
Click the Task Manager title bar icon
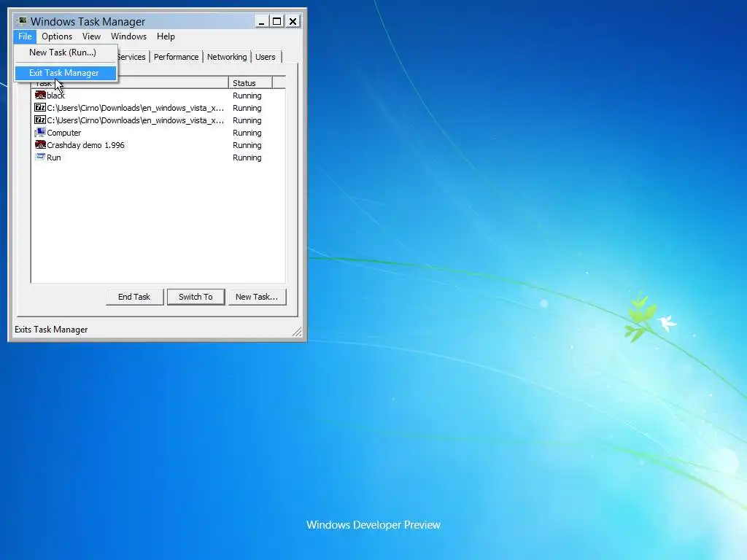(22, 21)
